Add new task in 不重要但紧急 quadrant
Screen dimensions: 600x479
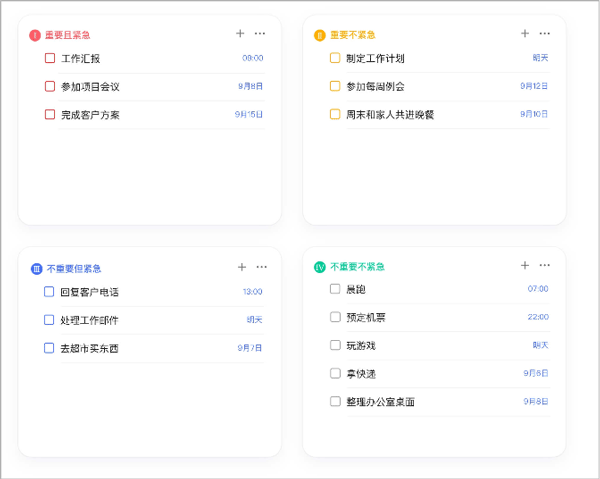point(242,267)
